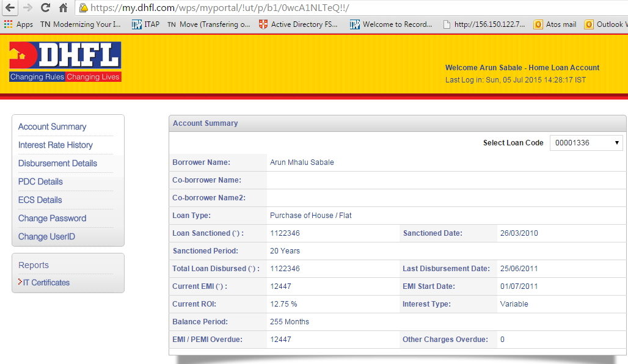This screenshot has width=628, height=364.
Task: Go to the browser home page icon
Action: click(63, 8)
